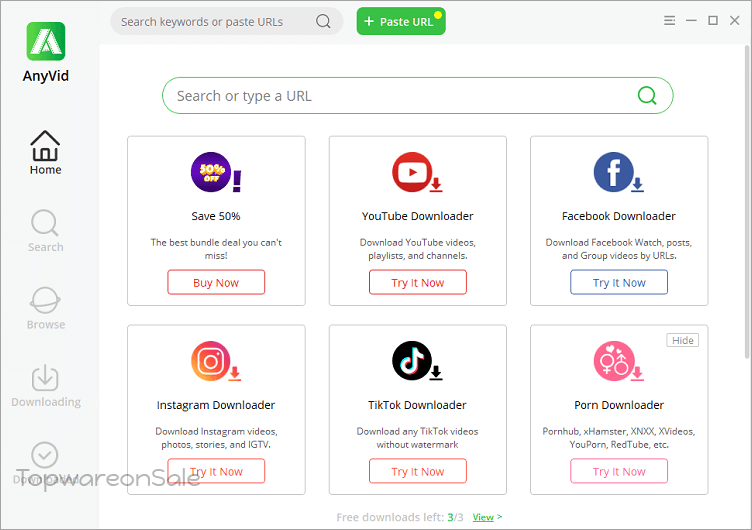The width and height of the screenshot is (752, 530).
Task: Click 'Download any TikTok videos without watermark' text
Action: 417,438
